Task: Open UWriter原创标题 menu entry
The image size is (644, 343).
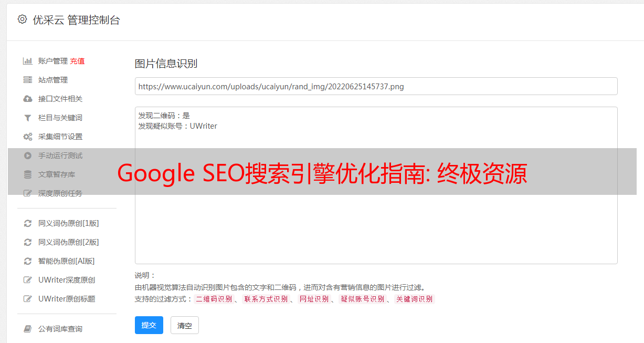Action: [x=67, y=299]
